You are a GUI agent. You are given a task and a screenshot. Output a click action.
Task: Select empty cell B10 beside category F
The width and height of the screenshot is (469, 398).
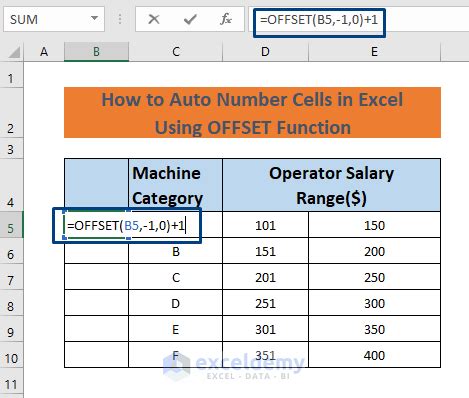point(96,355)
